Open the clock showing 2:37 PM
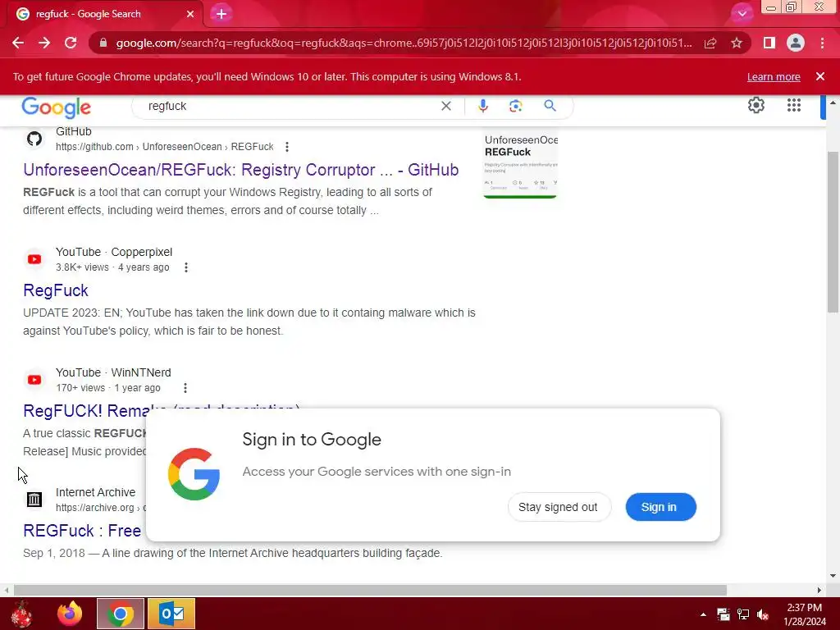Viewport: 840px width, 630px height. coord(805,614)
